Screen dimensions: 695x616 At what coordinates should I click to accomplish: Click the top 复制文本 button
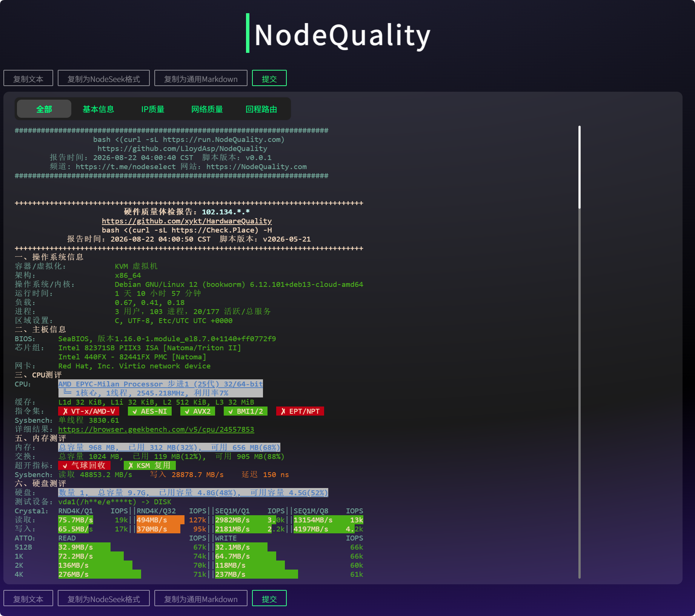(x=28, y=78)
